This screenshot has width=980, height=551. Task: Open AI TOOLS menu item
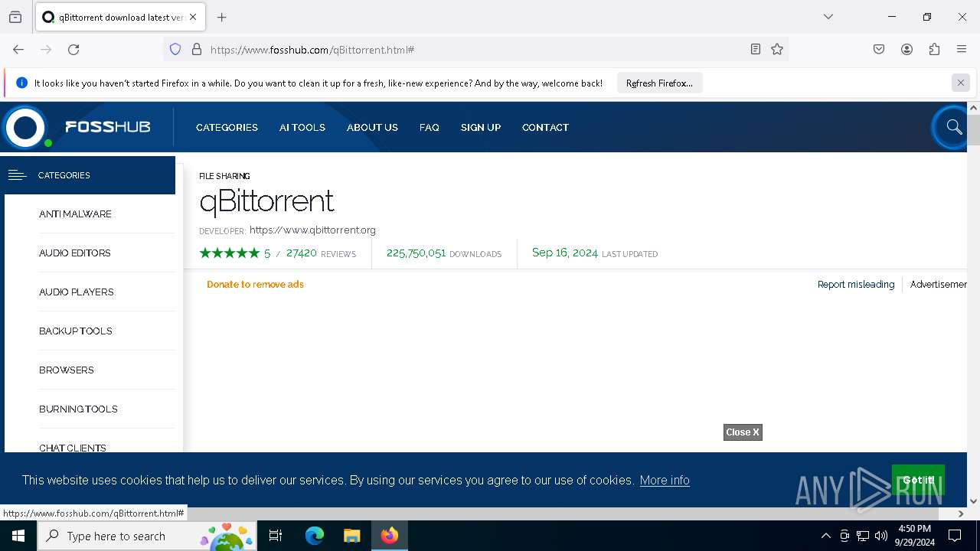tap(302, 128)
